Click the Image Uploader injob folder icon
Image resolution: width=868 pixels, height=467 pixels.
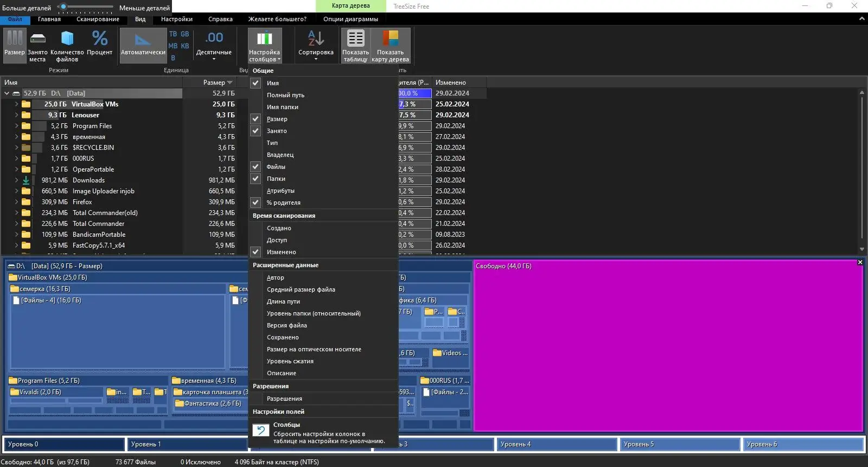[26, 191]
